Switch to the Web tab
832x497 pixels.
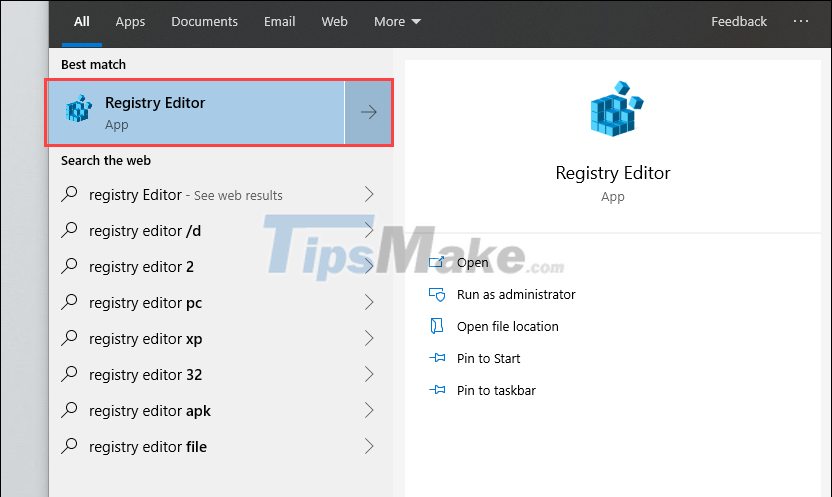point(334,22)
